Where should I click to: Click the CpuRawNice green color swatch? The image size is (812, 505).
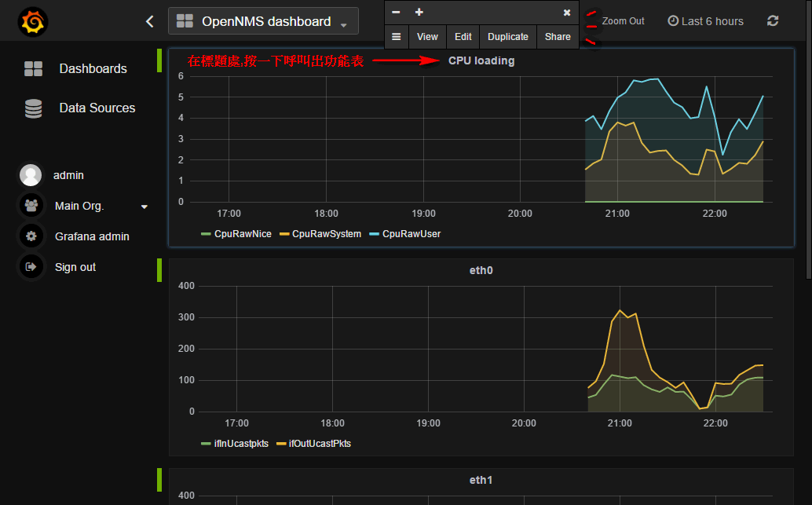pos(206,234)
